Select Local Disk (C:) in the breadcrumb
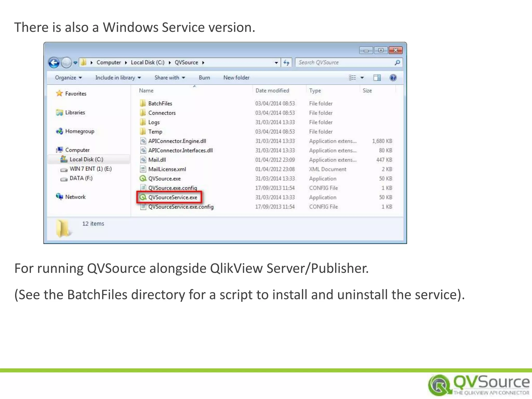 tap(148, 62)
